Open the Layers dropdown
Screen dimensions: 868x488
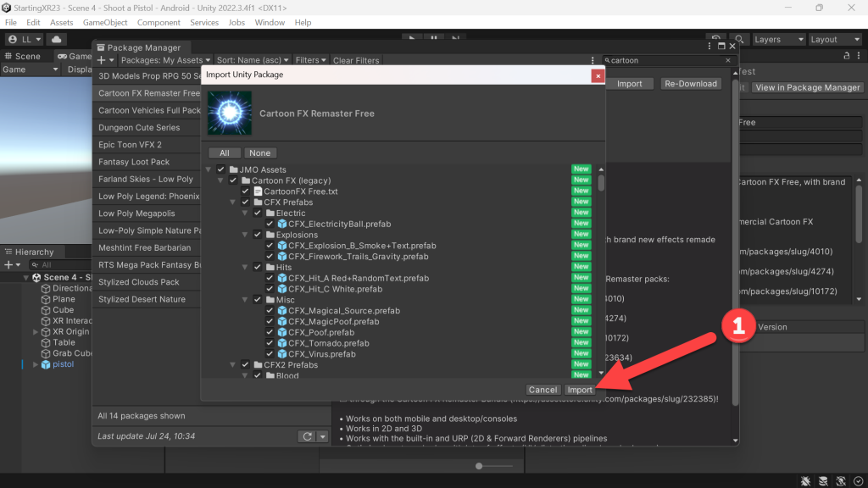779,39
